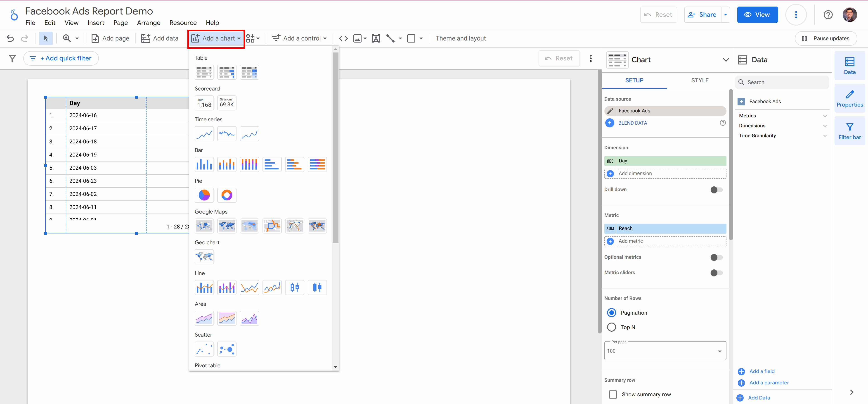
Task: Select the donut chart type
Action: (227, 195)
